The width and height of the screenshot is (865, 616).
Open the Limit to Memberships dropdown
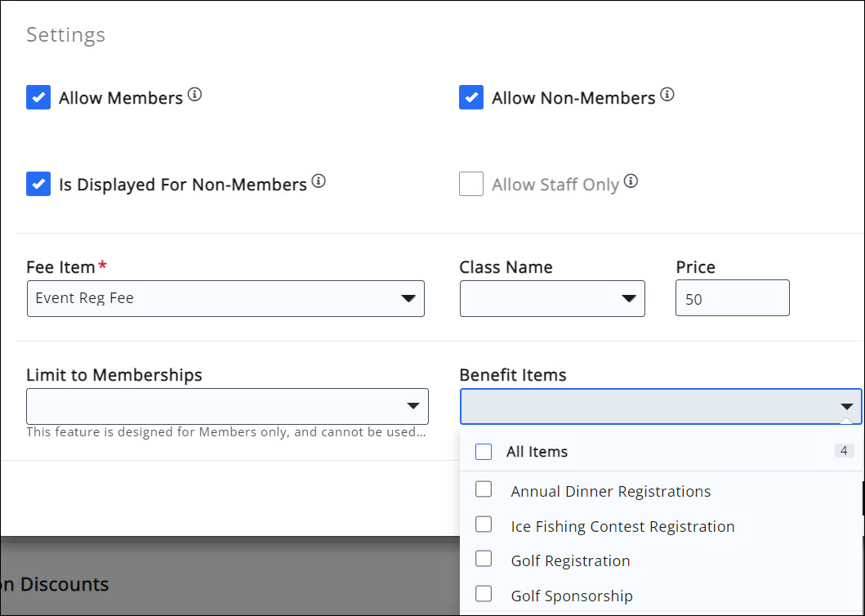[x=227, y=406]
